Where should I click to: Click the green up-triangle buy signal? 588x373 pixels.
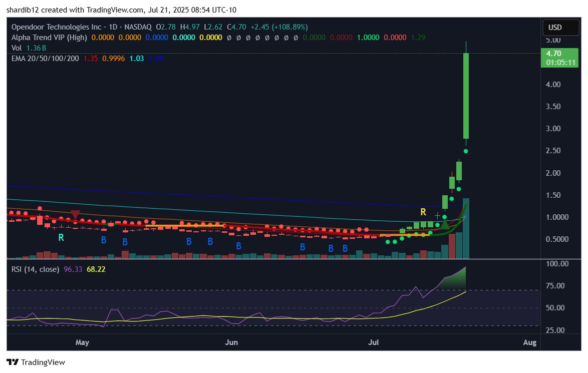point(445,225)
